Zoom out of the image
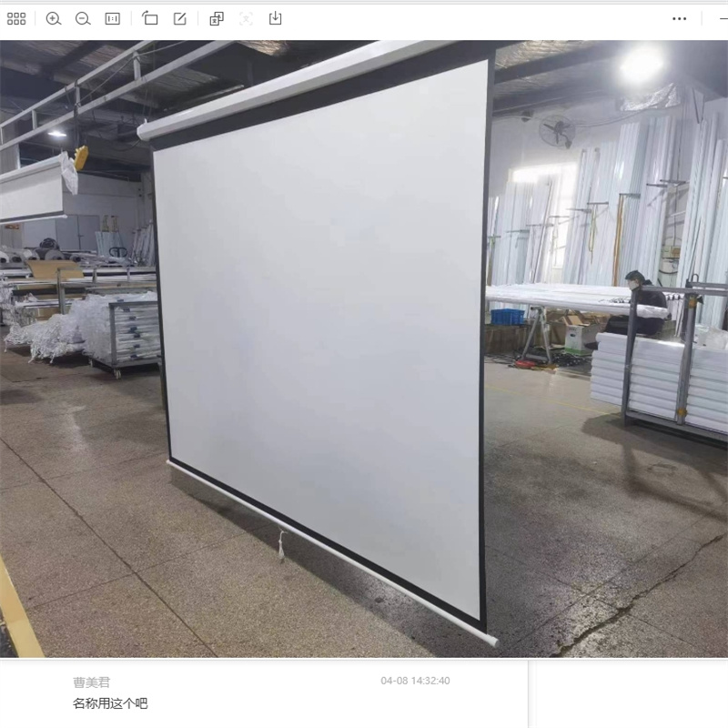 tap(83, 18)
